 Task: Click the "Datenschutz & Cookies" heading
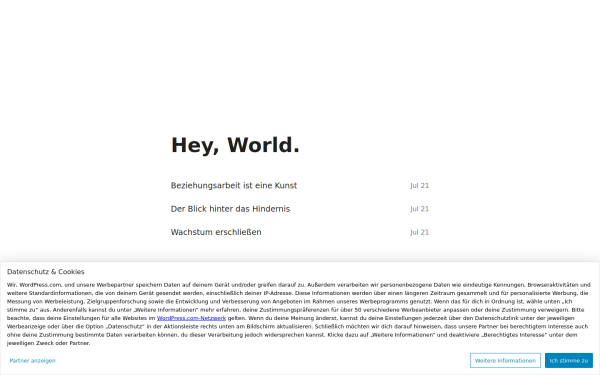[x=46, y=272]
